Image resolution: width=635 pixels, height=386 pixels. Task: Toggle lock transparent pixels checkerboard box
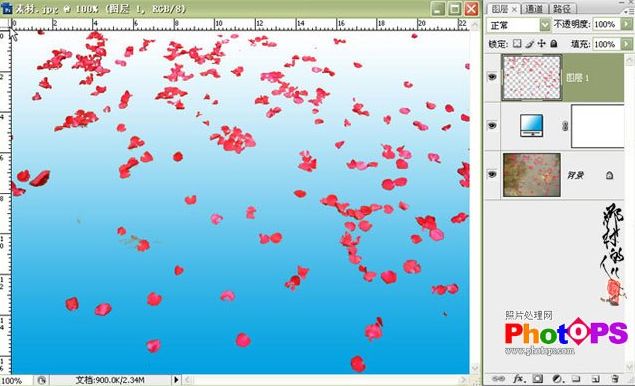pyautogui.click(x=517, y=43)
